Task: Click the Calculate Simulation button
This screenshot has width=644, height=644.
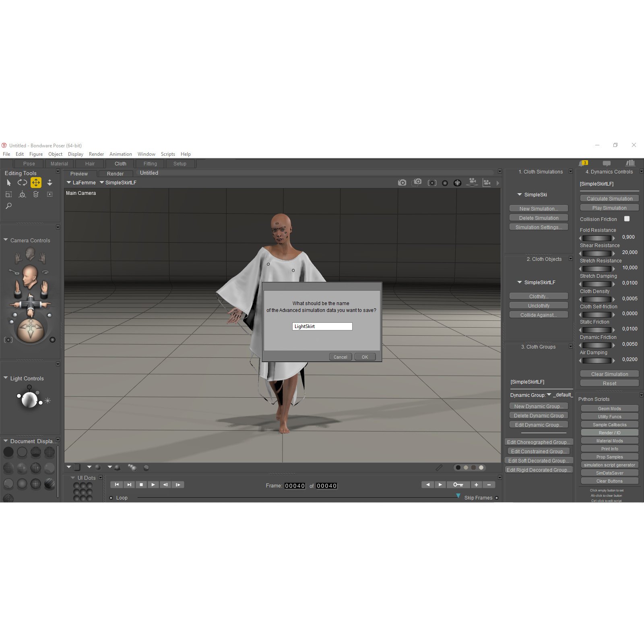Action: click(x=609, y=199)
